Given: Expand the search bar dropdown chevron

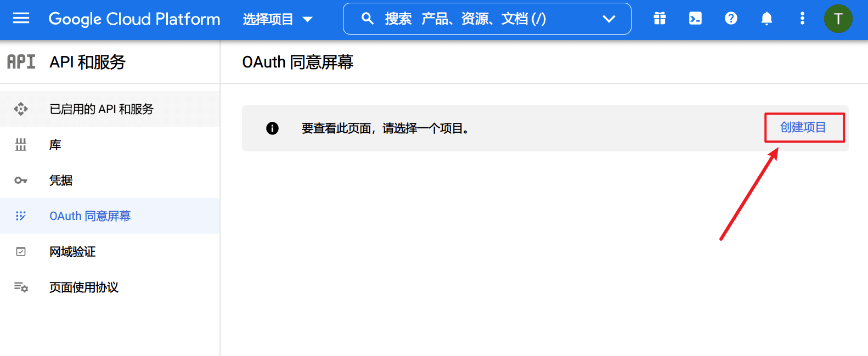Looking at the screenshot, I should pyautogui.click(x=609, y=19).
